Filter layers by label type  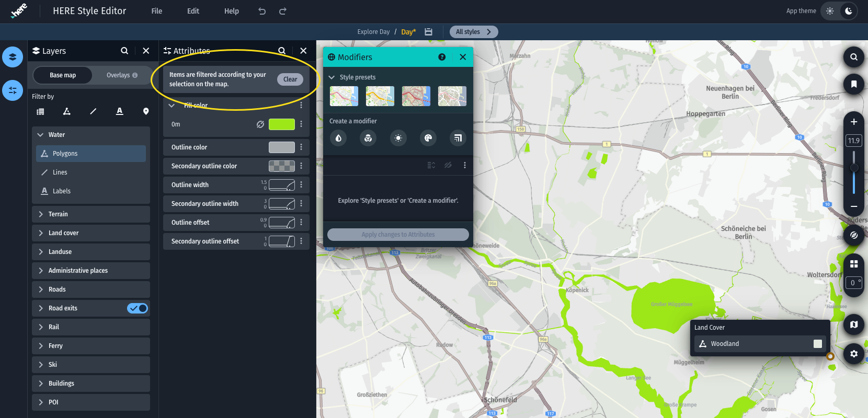120,111
